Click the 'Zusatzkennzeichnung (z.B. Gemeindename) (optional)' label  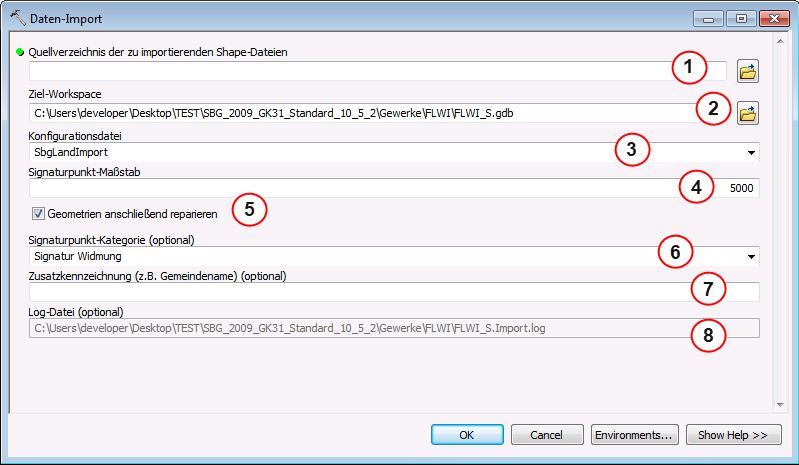[157, 276]
